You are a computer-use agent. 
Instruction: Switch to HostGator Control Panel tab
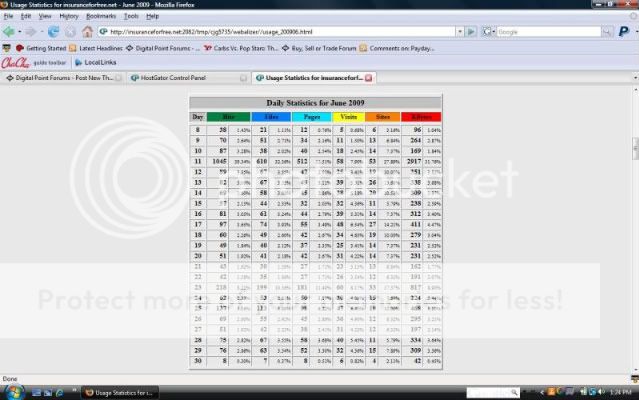pos(187,78)
